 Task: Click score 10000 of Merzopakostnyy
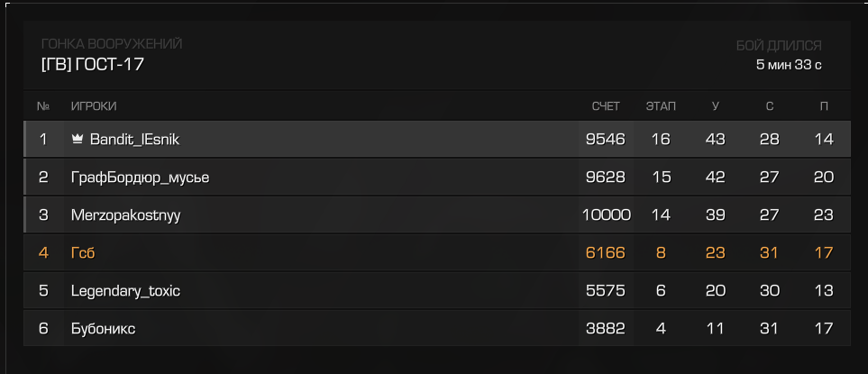(607, 215)
